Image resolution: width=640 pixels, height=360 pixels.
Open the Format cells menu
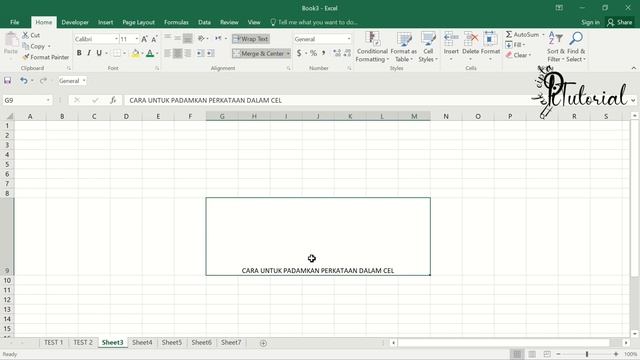tap(490, 47)
